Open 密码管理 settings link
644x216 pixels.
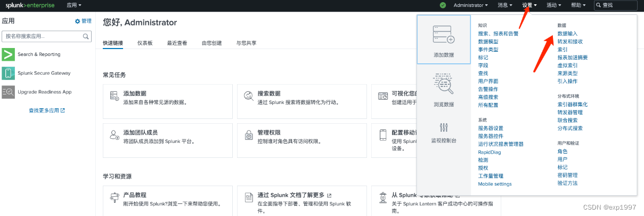567,175
